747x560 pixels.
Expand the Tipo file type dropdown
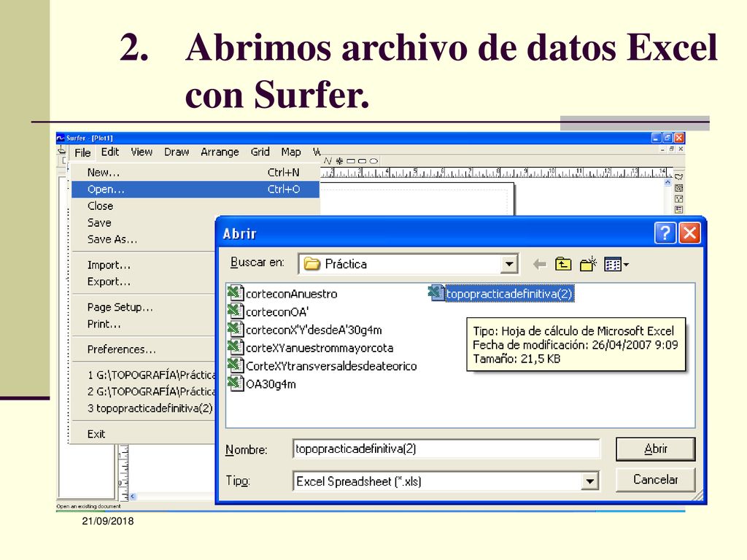[589, 481]
